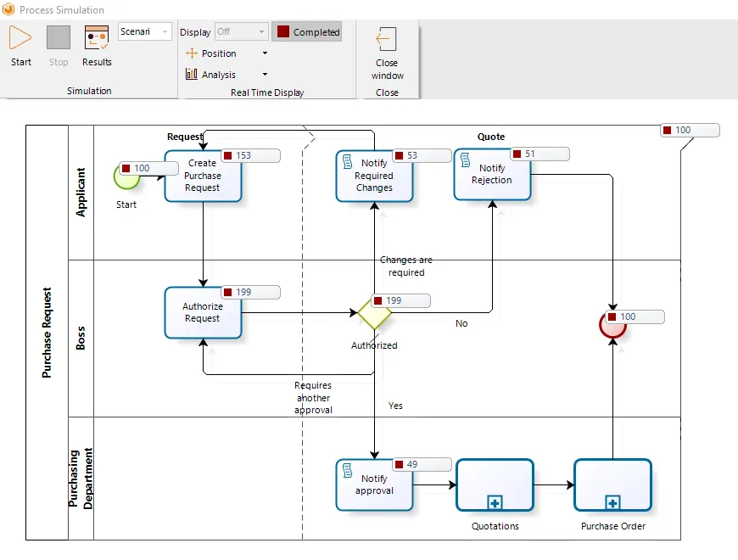Click the Position crosshair icon
738x560 pixels.
coord(191,53)
